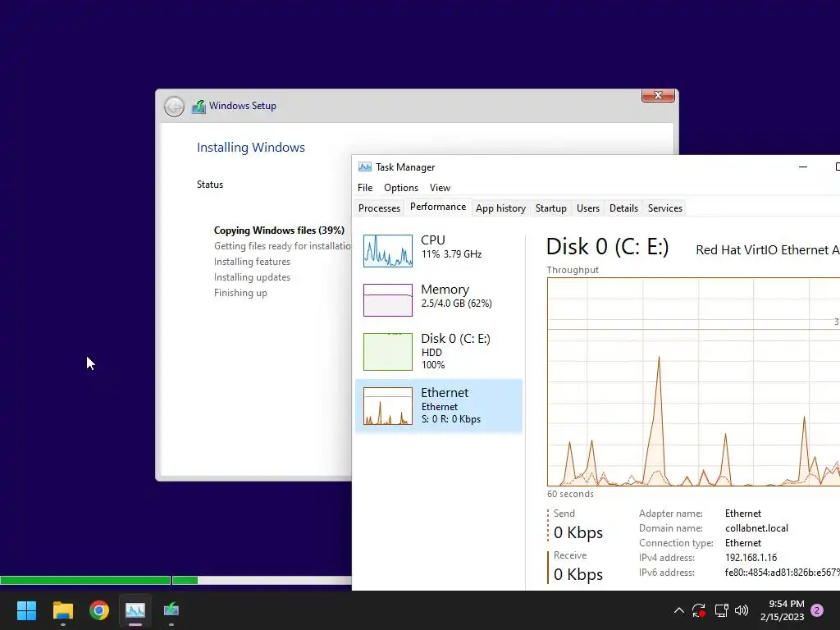This screenshot has height=630, width=840.
Task: Close the Windows Setup window
Action: click(x=658, y=95)
